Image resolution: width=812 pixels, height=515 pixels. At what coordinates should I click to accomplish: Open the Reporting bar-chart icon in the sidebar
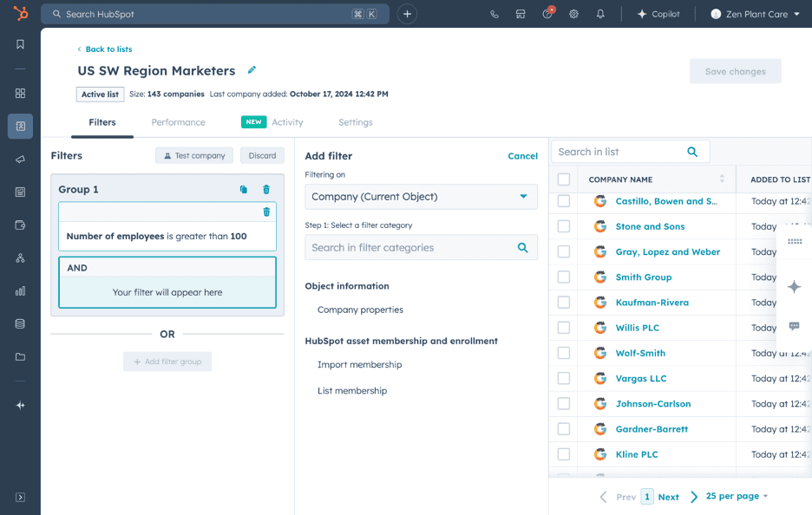click(20, 290)
